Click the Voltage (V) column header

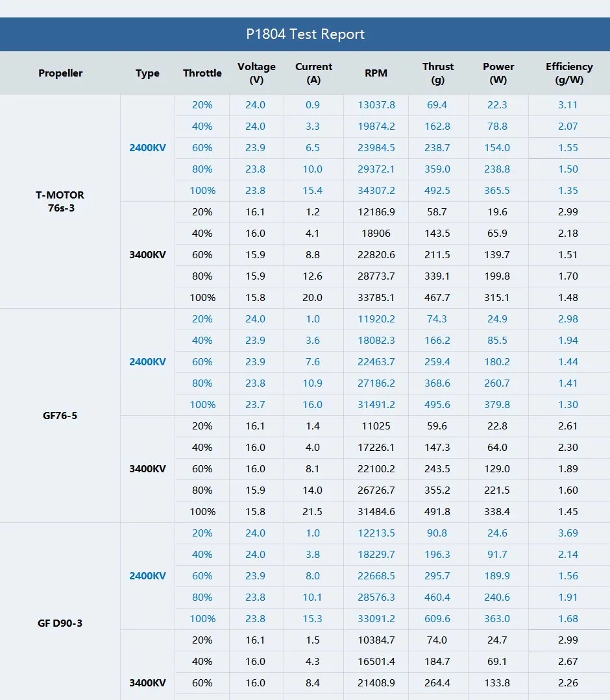(x=256, y=73)
